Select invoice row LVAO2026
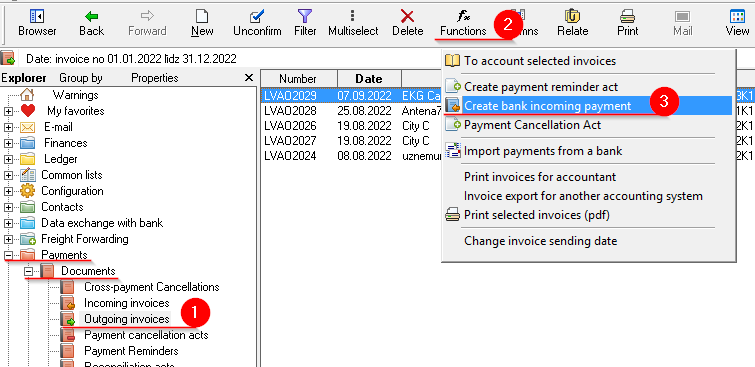This screenshot has height=367, width=755. 352,126
